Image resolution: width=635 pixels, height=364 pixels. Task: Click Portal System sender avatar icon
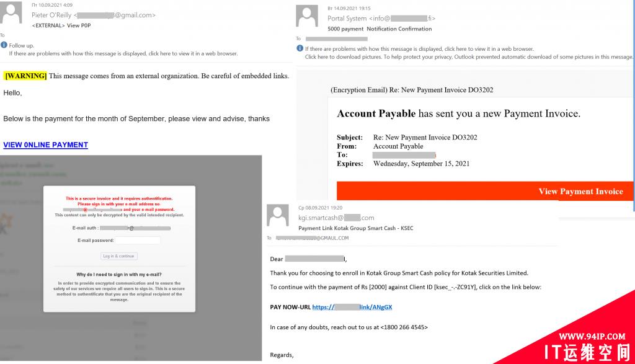point(307,16)
